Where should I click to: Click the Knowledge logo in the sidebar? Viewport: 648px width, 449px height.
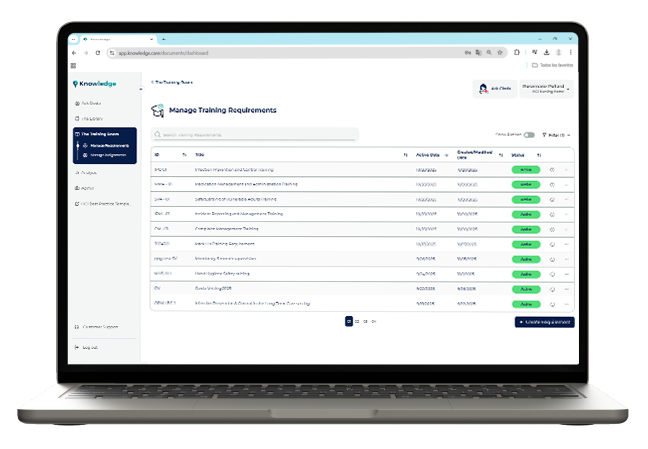pos(95,83)
